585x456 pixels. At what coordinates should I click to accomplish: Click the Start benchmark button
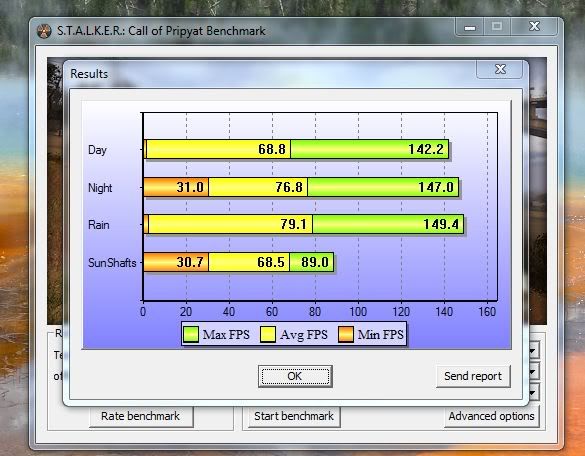tap(294, 416)
